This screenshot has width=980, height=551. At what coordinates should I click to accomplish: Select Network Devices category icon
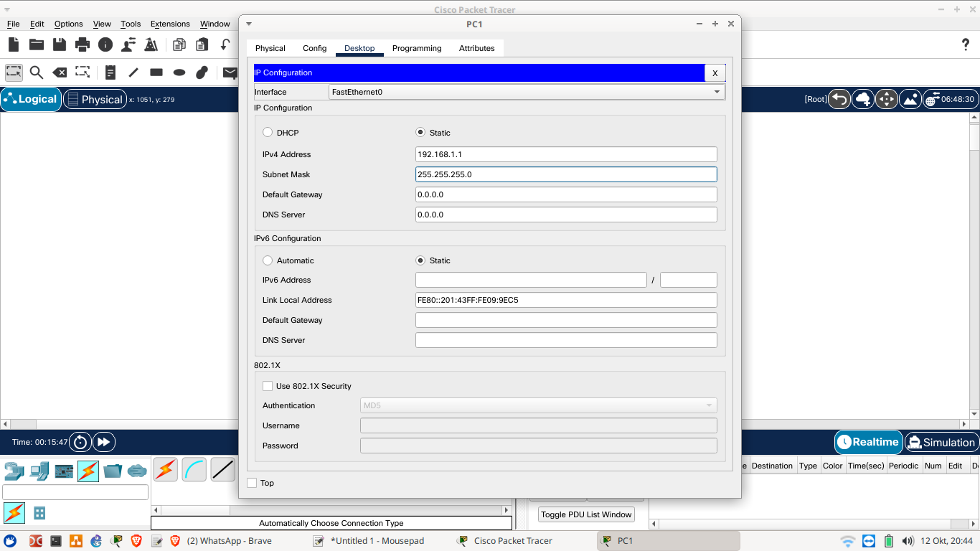(x=14, y=471)
